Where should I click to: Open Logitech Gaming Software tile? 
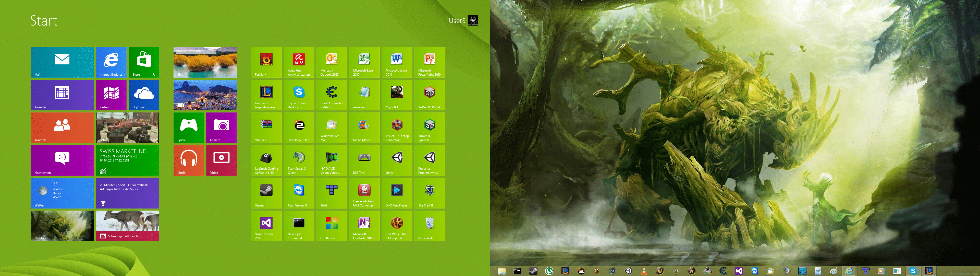coord(266,160)
